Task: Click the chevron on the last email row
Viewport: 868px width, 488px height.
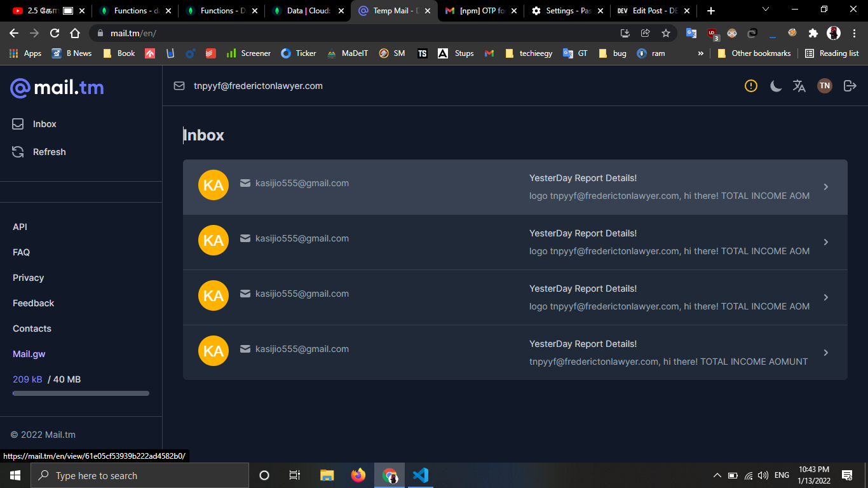Action: coord(826,353)
